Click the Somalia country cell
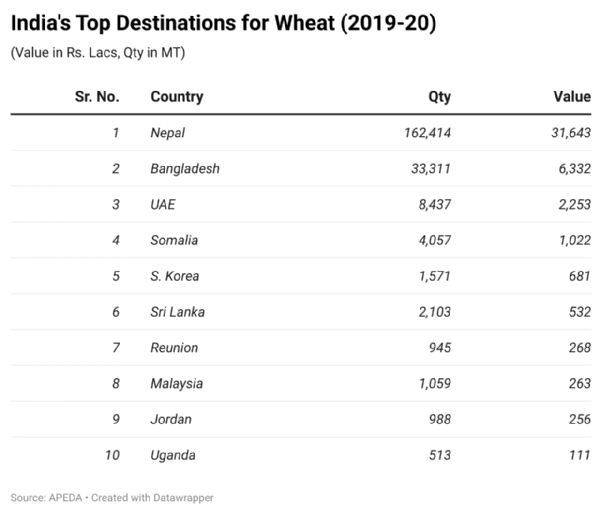 (174, 240)
